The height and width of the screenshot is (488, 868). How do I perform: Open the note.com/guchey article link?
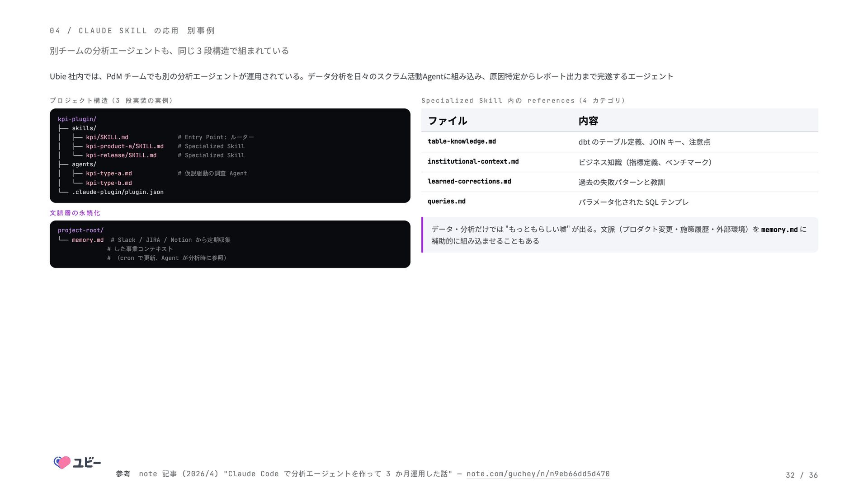point(538,474)
